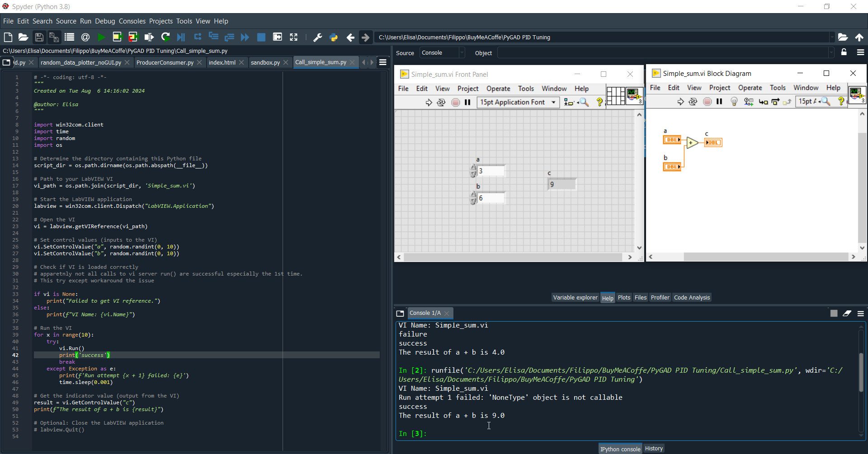Open the Code Analysis pane
Screen dimensions: 868x454
pos(692,297)
